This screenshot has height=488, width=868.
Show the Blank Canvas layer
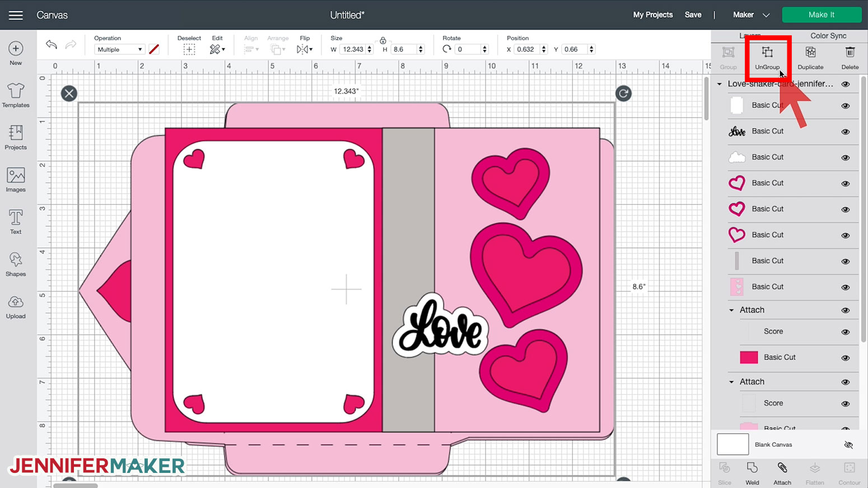tap(848, 445)
